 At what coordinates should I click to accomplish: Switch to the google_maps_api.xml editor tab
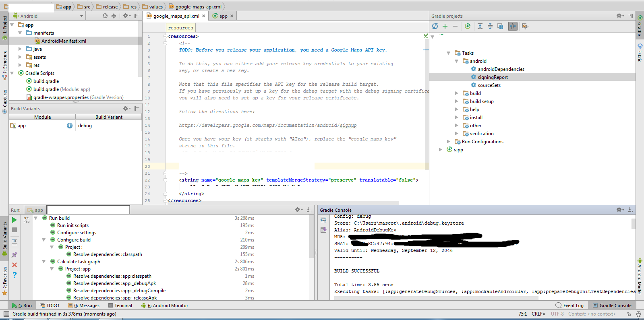point(176,16)
